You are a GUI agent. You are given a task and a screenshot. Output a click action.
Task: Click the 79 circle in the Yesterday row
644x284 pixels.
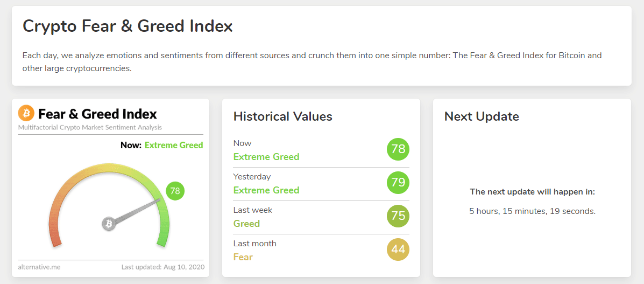click(398, 182)
